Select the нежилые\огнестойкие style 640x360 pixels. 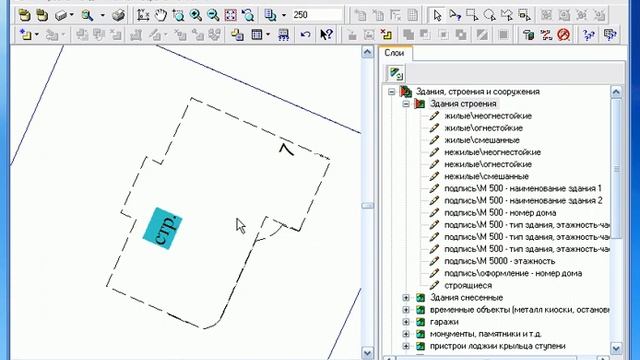click(x=488, y=164)
